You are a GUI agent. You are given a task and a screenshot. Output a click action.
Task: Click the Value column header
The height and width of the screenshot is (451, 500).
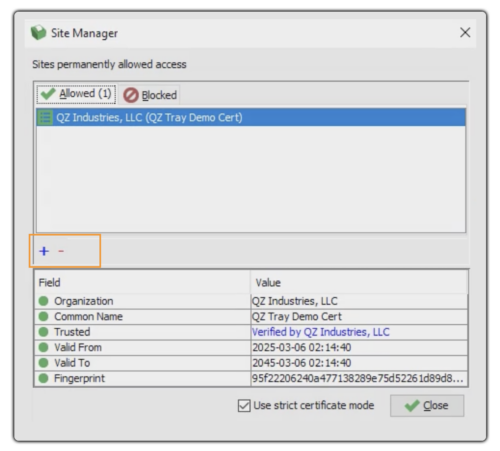click(359, 283)
